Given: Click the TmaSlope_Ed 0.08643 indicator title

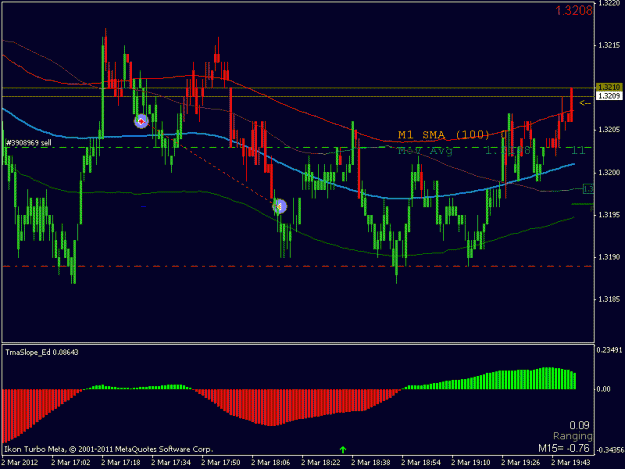Looking at the screenshot, I should click(42, 352).
